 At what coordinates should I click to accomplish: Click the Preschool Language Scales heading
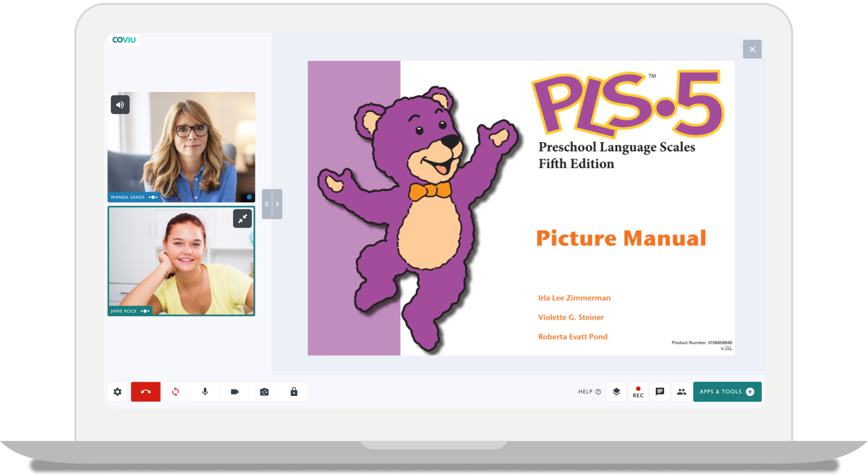pos(617,155)
